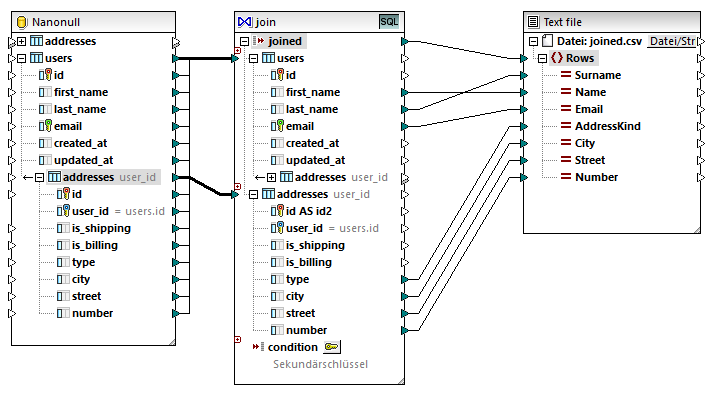The image size is (713, 397).
Task: Select street in join addresses
Action: pyautogui.click(x=300, y=313)
